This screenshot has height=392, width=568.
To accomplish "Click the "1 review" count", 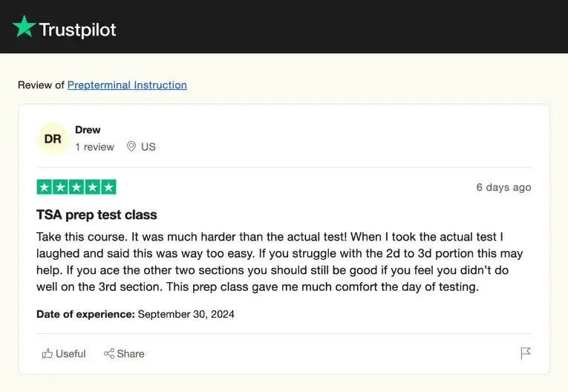I will click(x=94, y=147).
